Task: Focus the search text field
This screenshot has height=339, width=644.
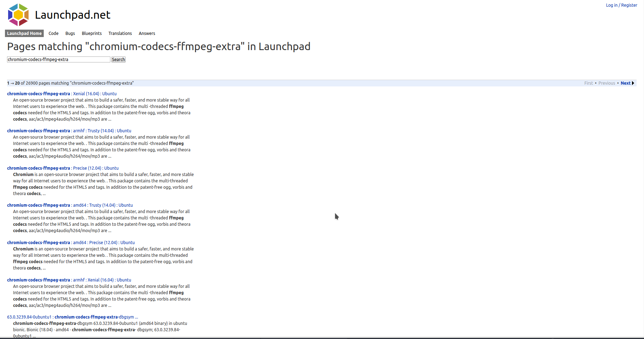Action: coord(59,60)
